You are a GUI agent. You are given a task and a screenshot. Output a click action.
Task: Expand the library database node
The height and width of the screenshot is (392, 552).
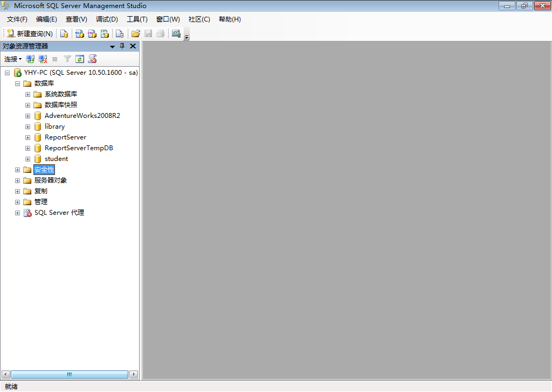[x=27, y=127]
